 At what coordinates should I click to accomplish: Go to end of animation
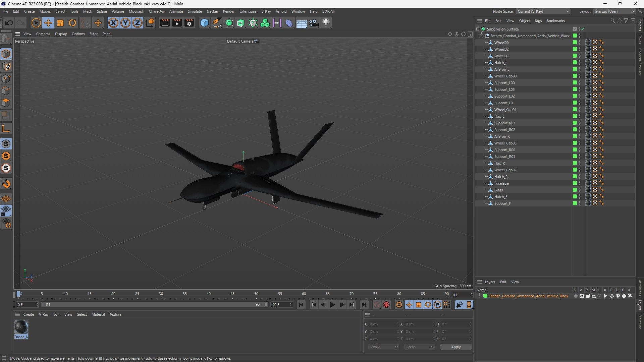[x=364, y=305]
